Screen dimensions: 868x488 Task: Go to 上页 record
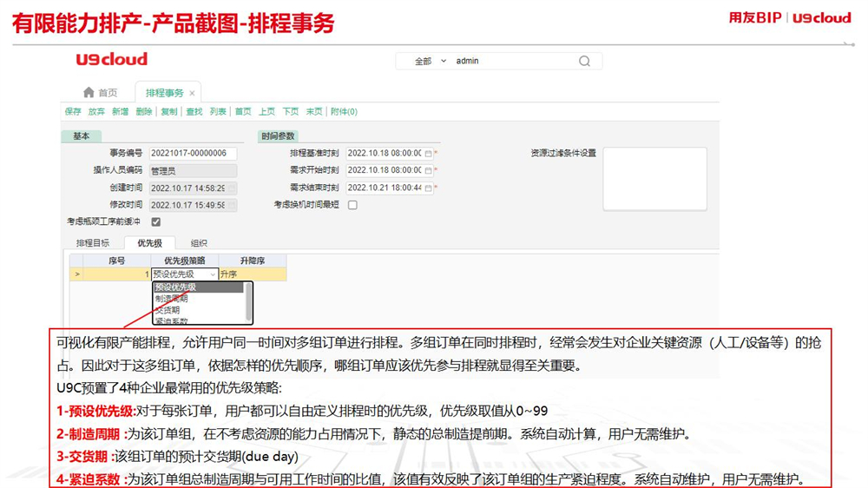point(266,112)
